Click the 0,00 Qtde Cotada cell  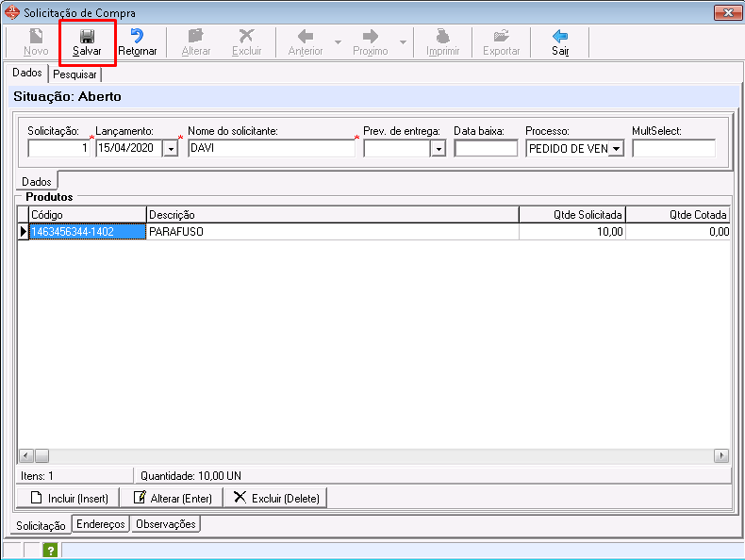pos(678,232)
